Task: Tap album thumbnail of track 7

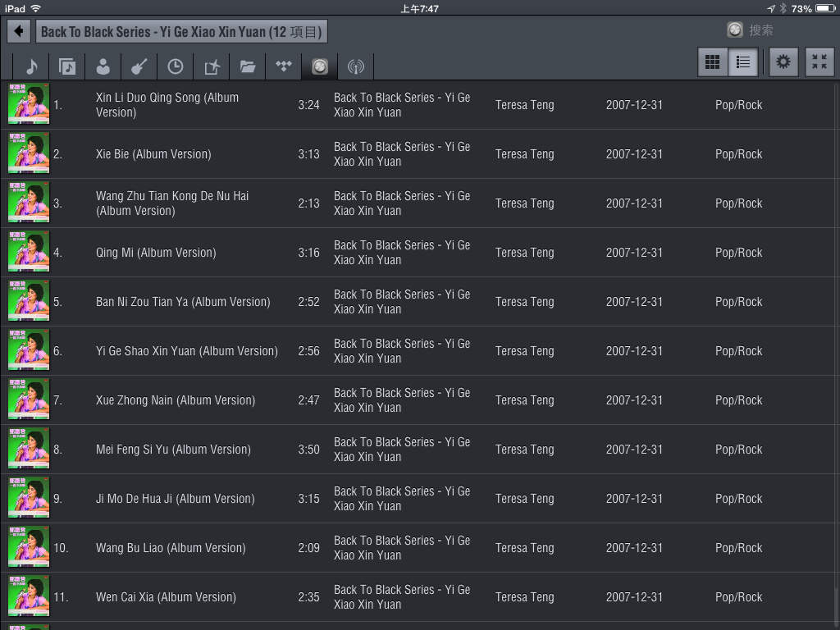Action: tap(29, 399)
